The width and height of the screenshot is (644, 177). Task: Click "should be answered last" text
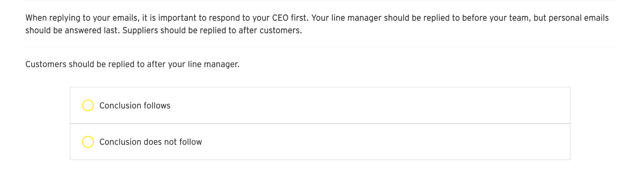(72, 31)
